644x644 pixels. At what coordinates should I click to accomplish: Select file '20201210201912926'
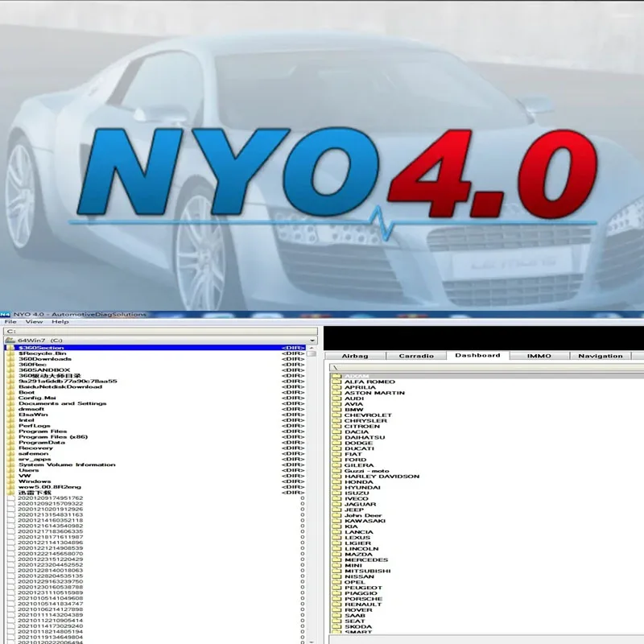point(155,510)
